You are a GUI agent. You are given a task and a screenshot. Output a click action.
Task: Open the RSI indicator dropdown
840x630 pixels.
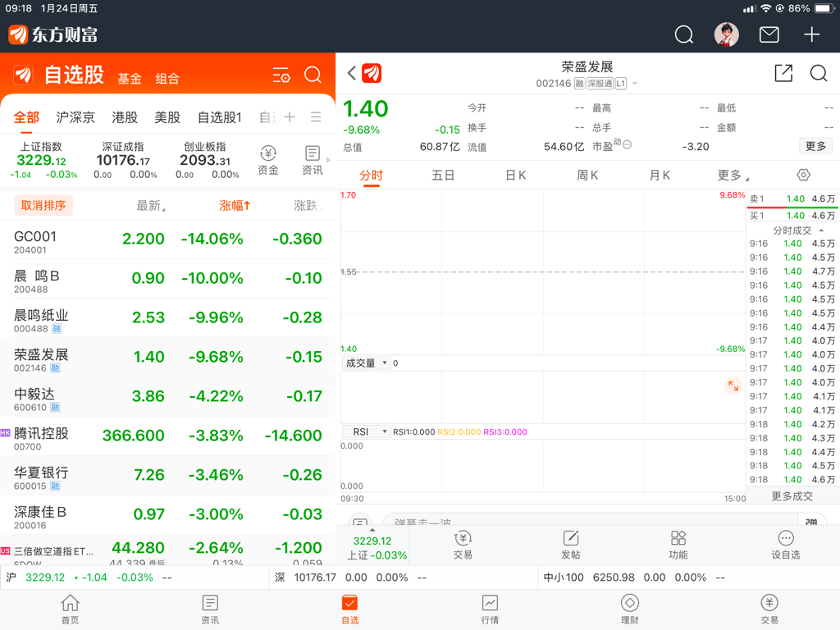367,431
